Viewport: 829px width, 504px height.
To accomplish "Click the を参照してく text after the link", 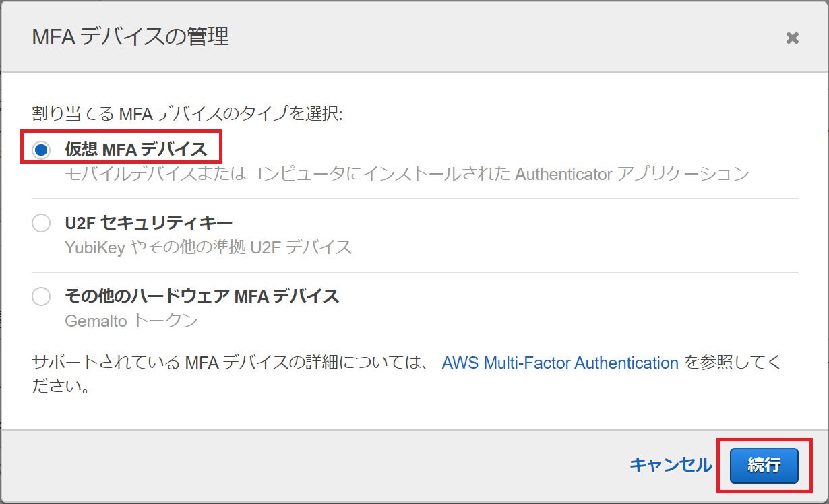I will tap(733, 363).
